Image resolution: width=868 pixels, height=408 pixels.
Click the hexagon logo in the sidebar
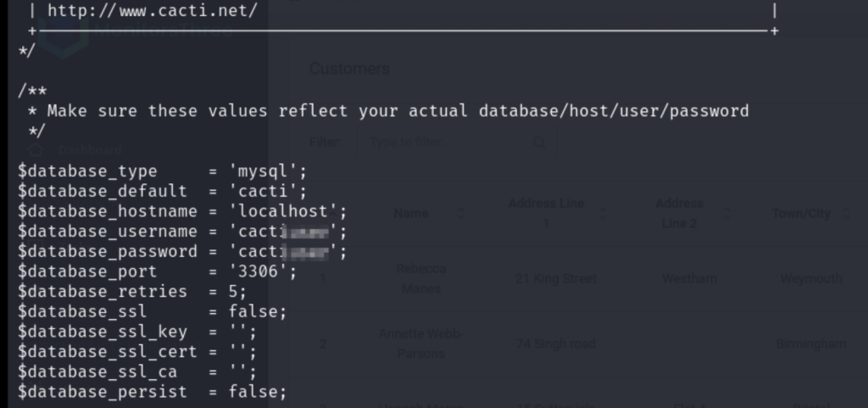64,31
